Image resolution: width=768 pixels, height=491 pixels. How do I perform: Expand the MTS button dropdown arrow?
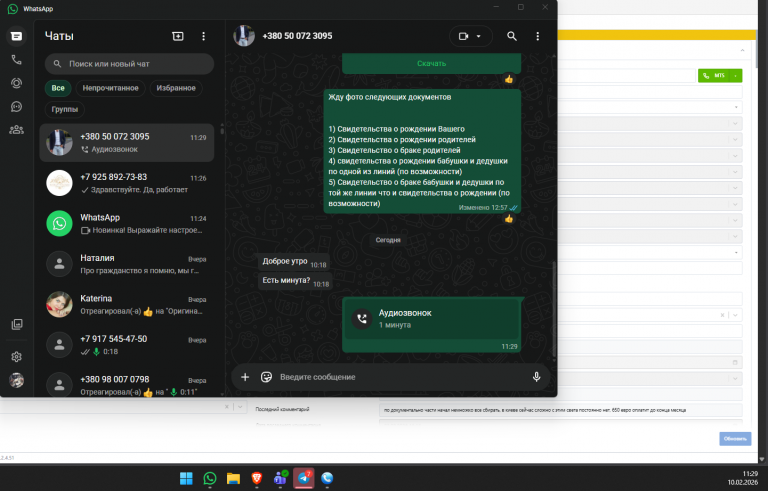(736, 75)
